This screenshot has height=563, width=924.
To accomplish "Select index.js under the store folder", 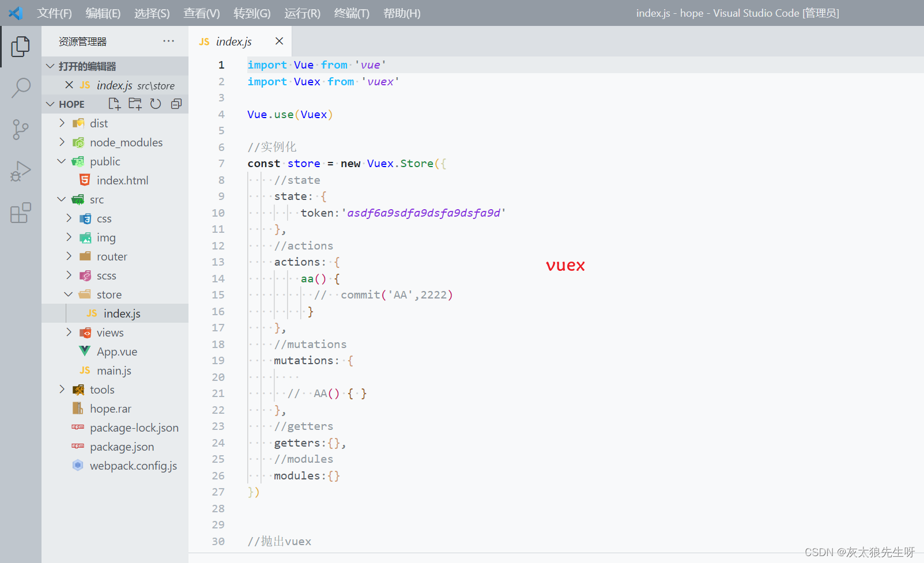I will [115, 313].
